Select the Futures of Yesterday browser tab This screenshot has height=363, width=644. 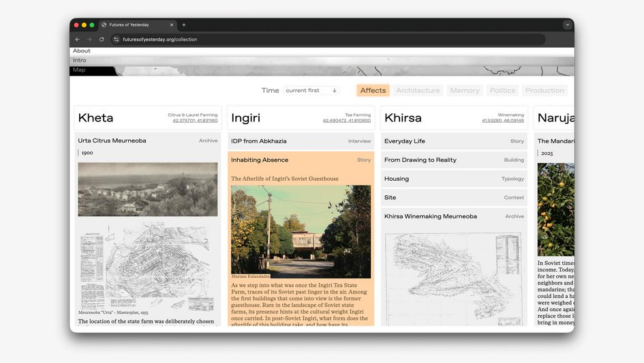tap(138, 25)
